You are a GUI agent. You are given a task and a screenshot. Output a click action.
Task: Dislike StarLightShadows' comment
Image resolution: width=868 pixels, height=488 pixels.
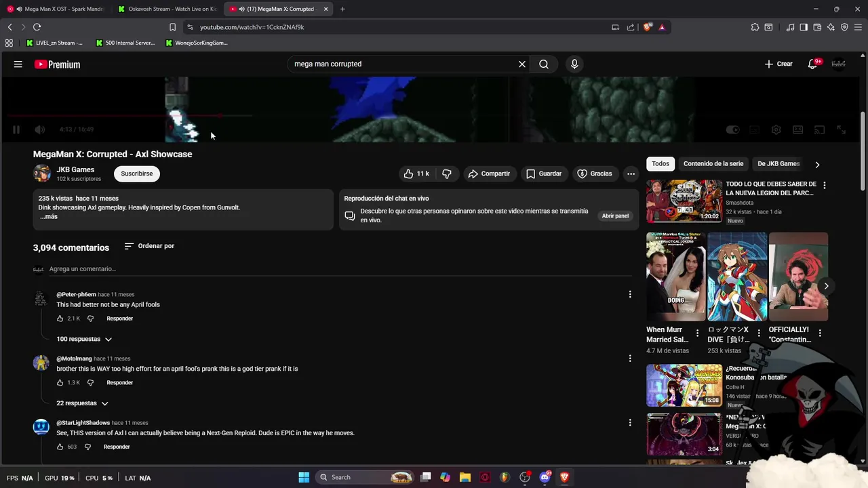pos(87,447)
